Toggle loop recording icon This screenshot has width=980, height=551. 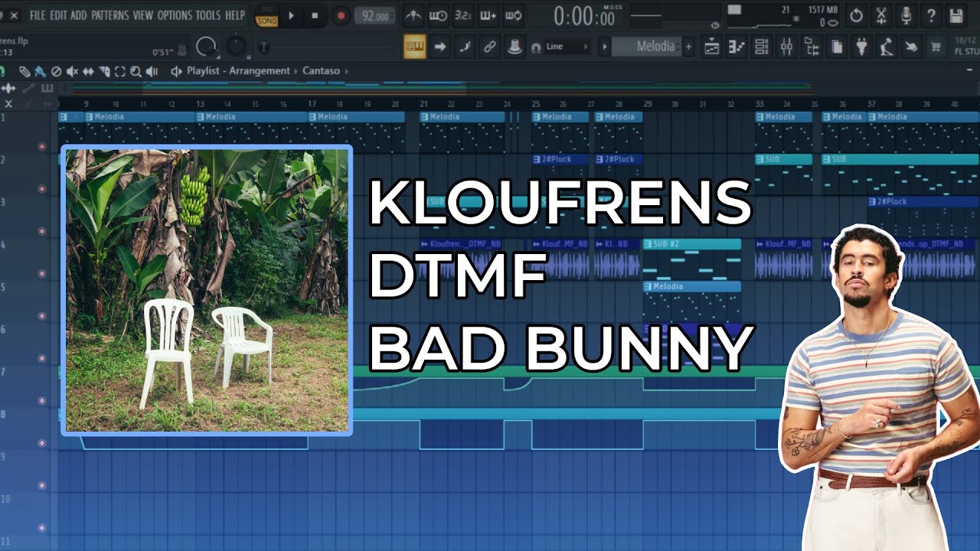click(x=513, y=16)
